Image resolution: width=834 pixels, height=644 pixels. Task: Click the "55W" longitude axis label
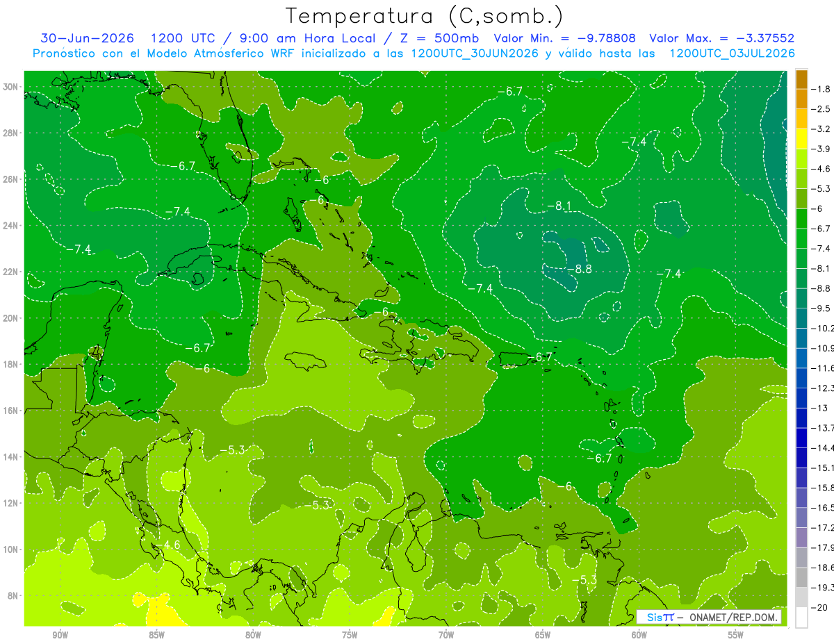click(x=736, y=635)
